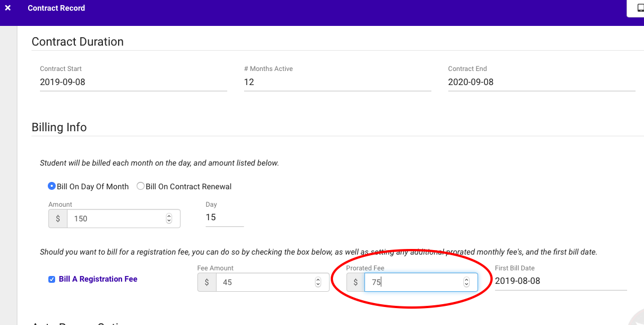644x325 pixels.
Task: Click the stepper arrows in Fee Amount field
Action: pyautogui.click(x=318, y=282)
